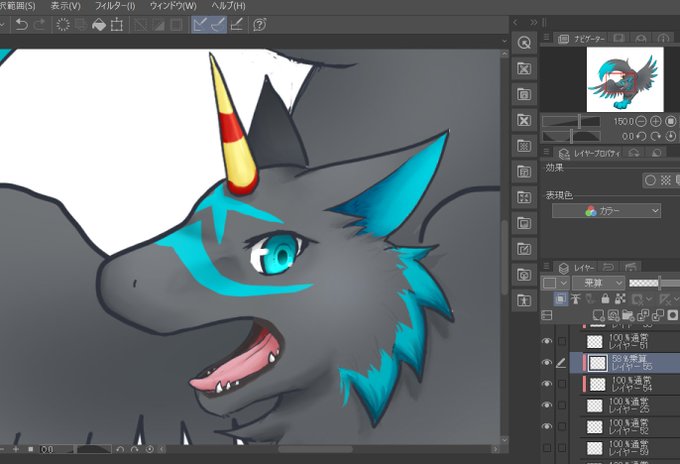Rotate canvas left in Navigator

(x=641, y=137)
